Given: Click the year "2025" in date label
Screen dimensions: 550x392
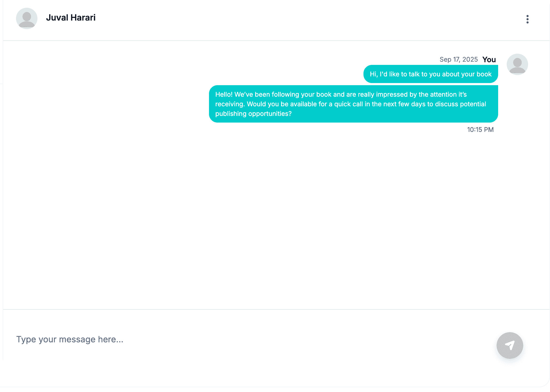Looking at the screenshot, I should tap(470, 60).
